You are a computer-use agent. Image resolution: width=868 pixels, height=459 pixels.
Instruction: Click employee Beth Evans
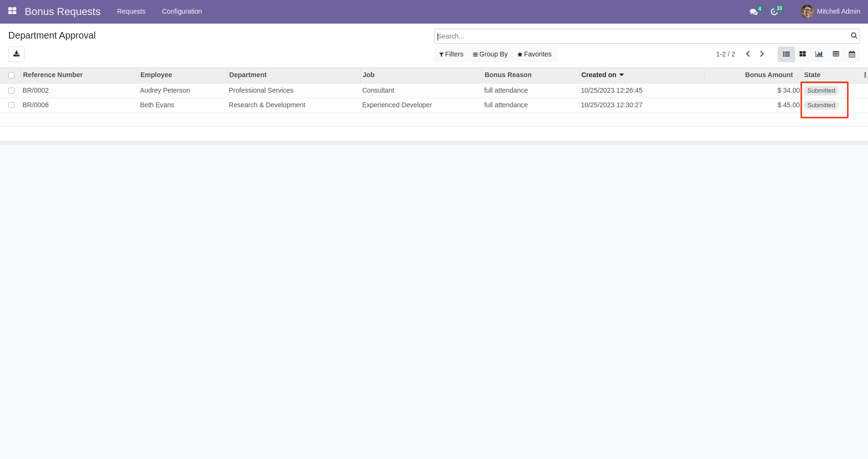[157, 105]
